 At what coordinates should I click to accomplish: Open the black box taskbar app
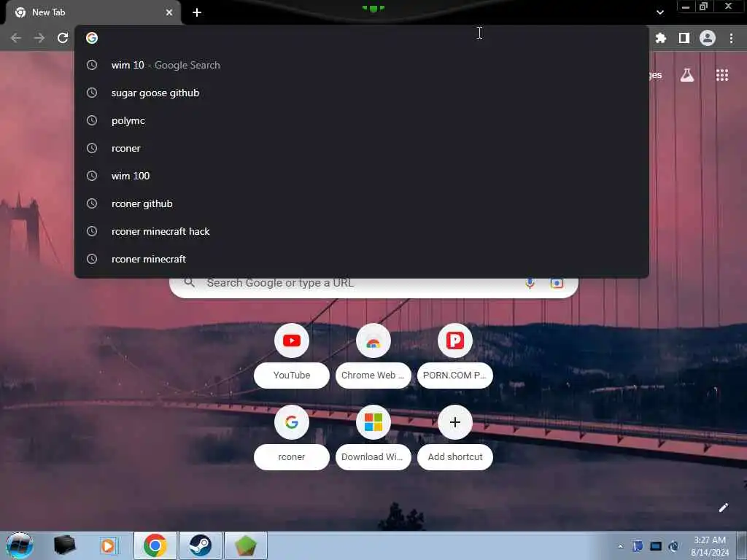point(64,545)
